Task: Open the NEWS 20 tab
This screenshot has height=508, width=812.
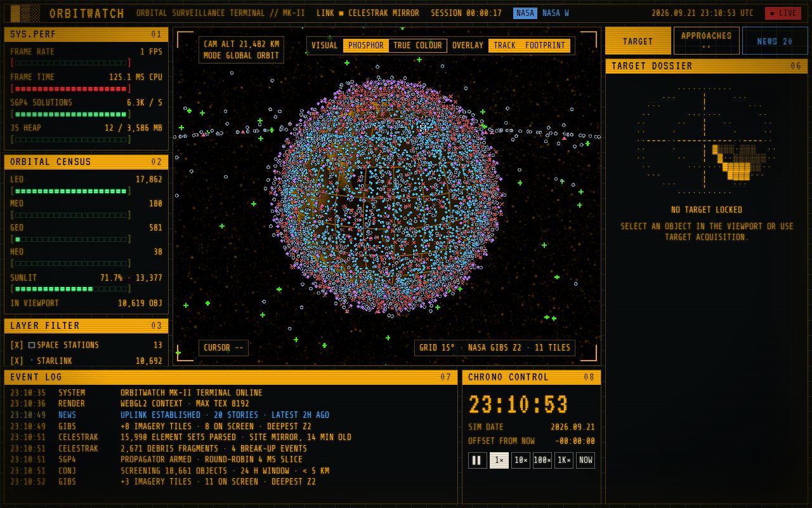Action: point(775,41)
